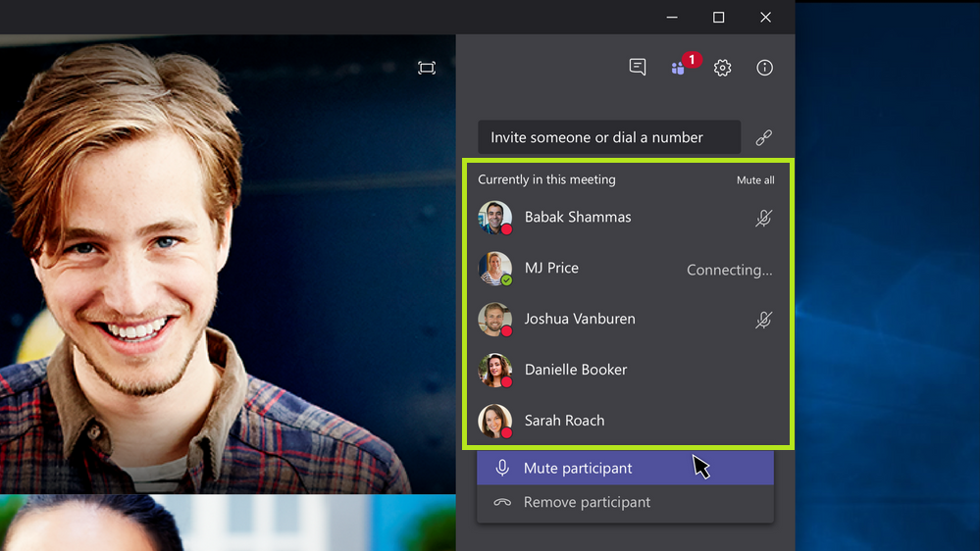The width and height of the screenshot is (980, 551).
Task: Click the Currently in this meeting heading
Action: coord(546,179)
